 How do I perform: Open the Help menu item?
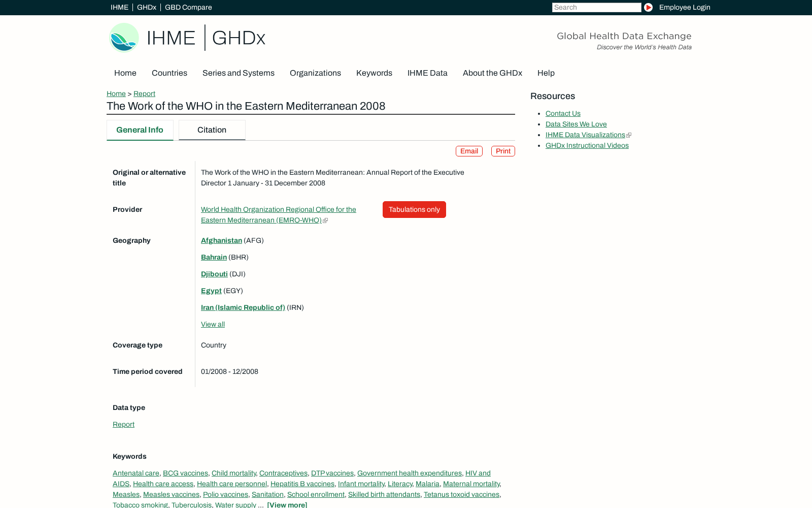click(546, 73)
